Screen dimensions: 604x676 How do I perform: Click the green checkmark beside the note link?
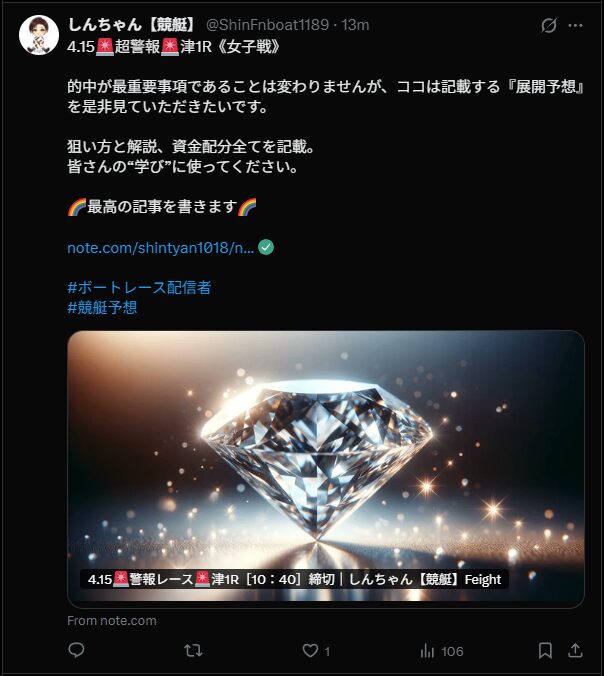pyautogui.click(x=266, y=247)
